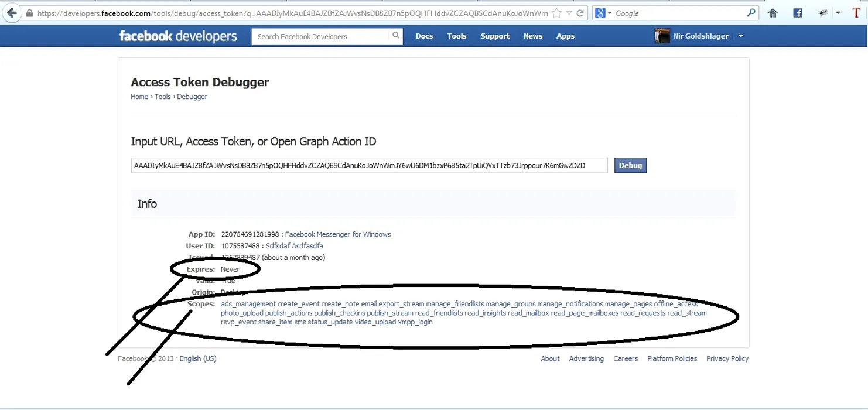
Task: Click the Nir Goldshlager profile name
Action: [x=701, y=36]
